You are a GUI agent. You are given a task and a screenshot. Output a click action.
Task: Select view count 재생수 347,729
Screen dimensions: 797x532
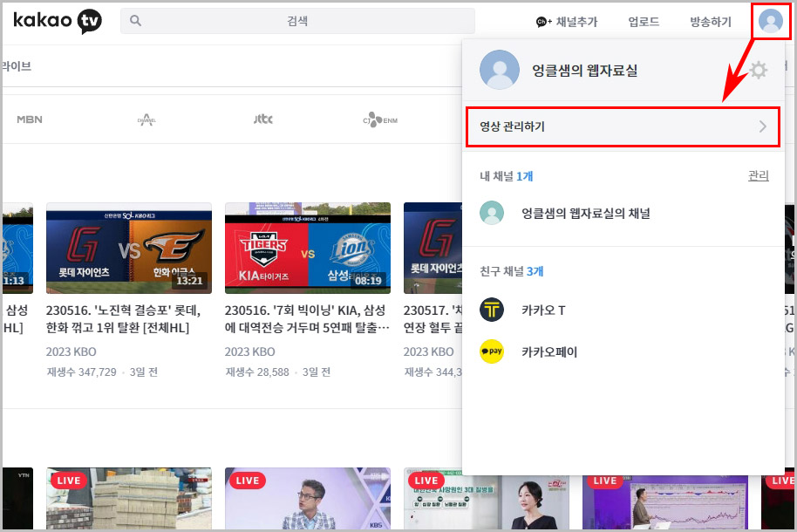(x=81, y=372)
